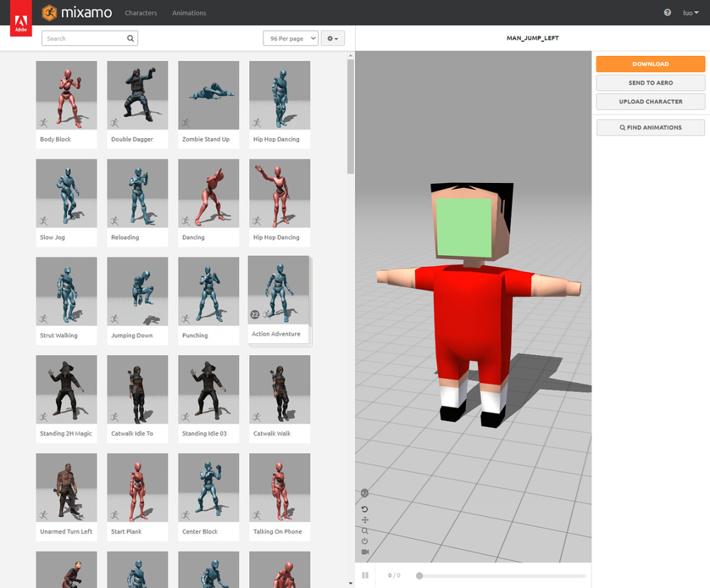The width and height of the screenshot is (710, 588).
Task: Select the Center Block animation
Action: tap(209, 497)
